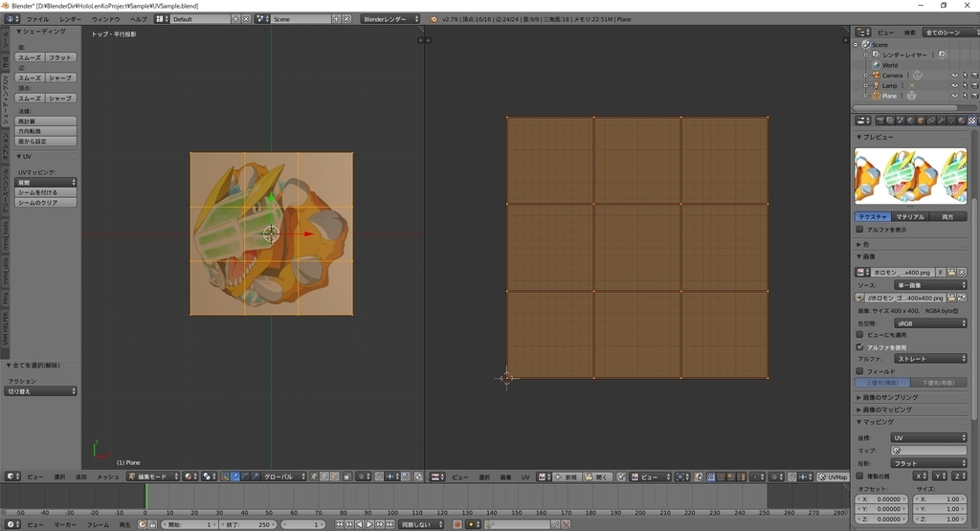This screenshot has height=531, width=980.
Task: Open the 座標 UV mapping coordinates dropdown
Action: [x=928, y=438]
